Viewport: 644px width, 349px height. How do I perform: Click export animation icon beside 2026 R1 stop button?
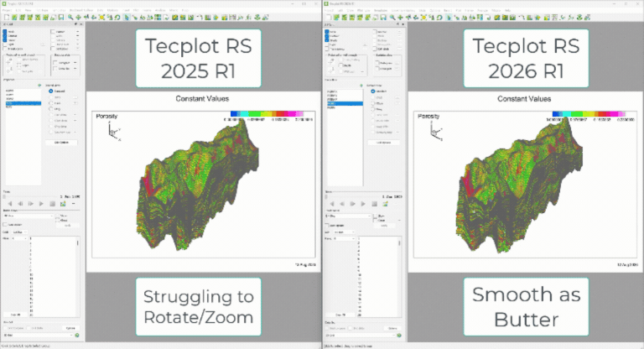(385, 204)
